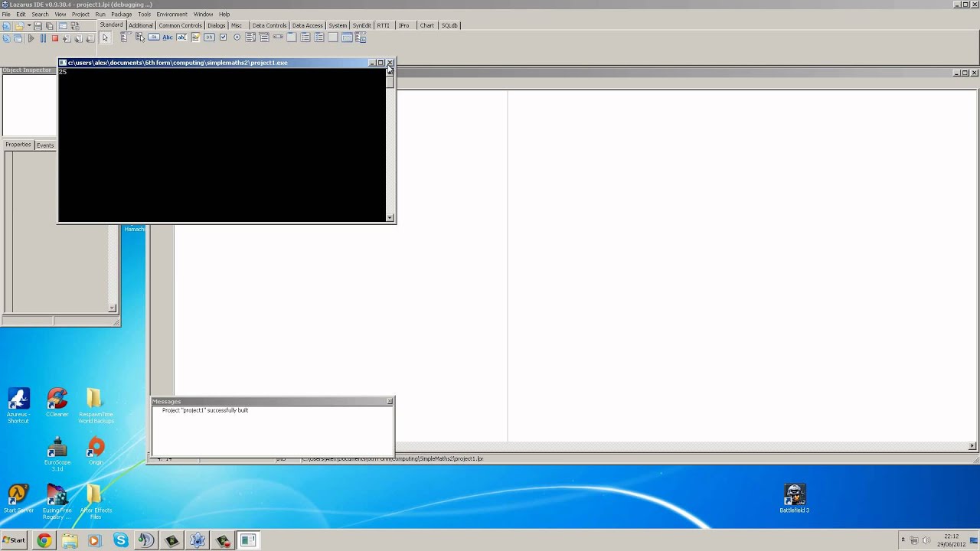This screenshot has width=980, height=551.
Task: Click the Save All icon in Lazarus toolbar
Action: pyautogui.click(x=49, y=26)
